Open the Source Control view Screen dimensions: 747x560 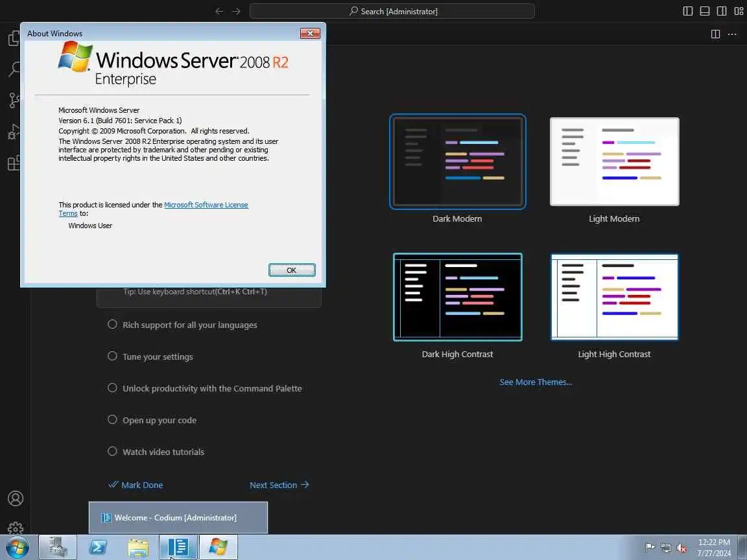tap(14, 100)
